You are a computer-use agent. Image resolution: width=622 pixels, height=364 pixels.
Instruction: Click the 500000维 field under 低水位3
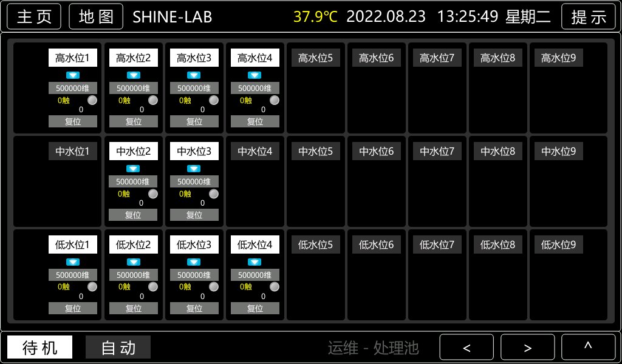[x=194, y=275]
